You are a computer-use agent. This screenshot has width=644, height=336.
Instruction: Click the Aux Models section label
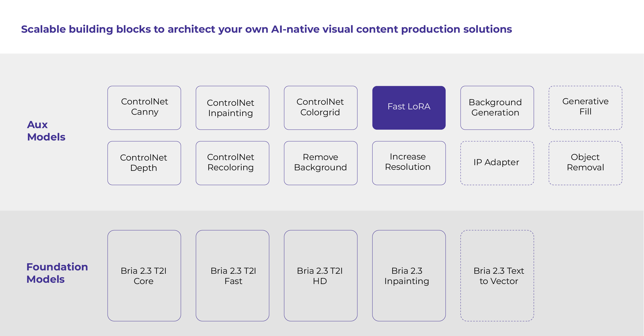pyautogui.click(x=47, y=131)
